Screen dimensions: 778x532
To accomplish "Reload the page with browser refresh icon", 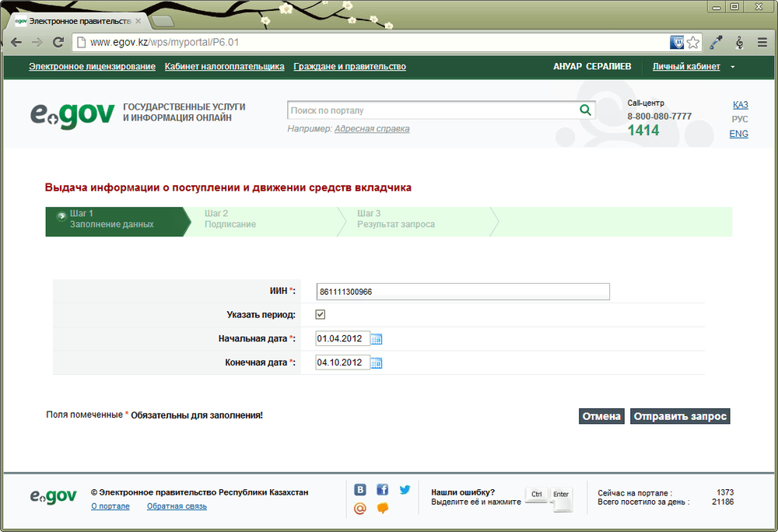I will coord(58,42).
